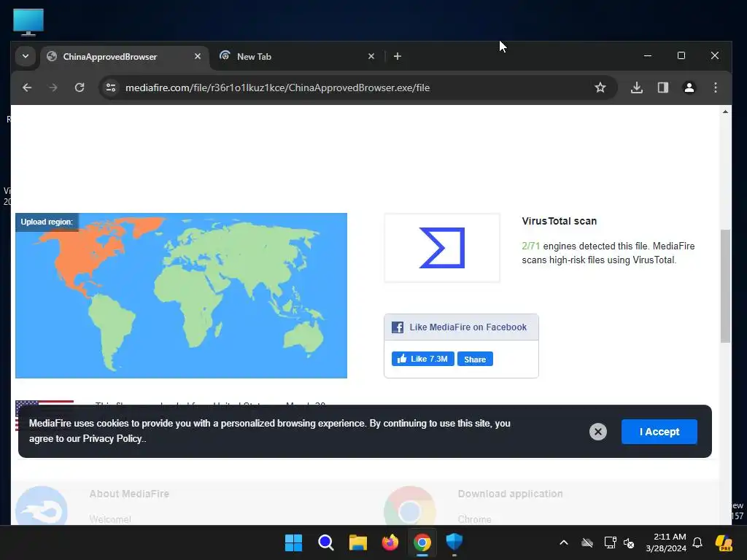Viewport: 747px width, 560px height.
Task: Click the muted volume tray icon
Action: click(x=629, y=542)
